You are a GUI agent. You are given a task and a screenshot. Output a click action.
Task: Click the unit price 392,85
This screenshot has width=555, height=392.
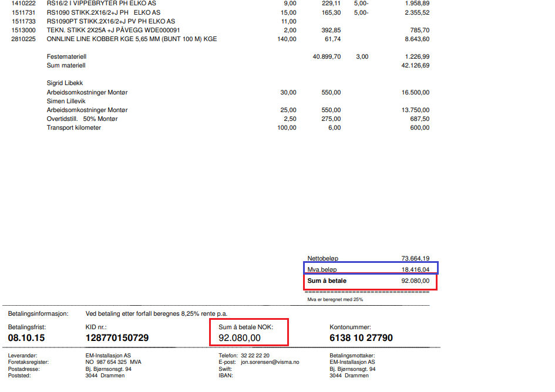coord(331,30)
